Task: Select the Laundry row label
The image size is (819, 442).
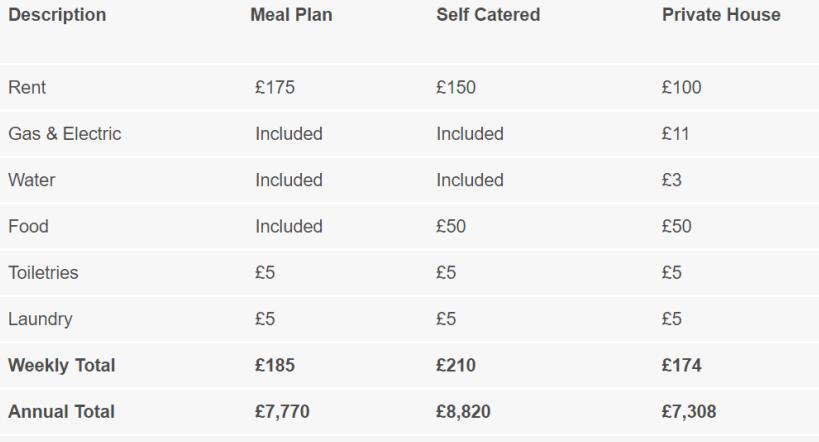Action: [40, 319]
